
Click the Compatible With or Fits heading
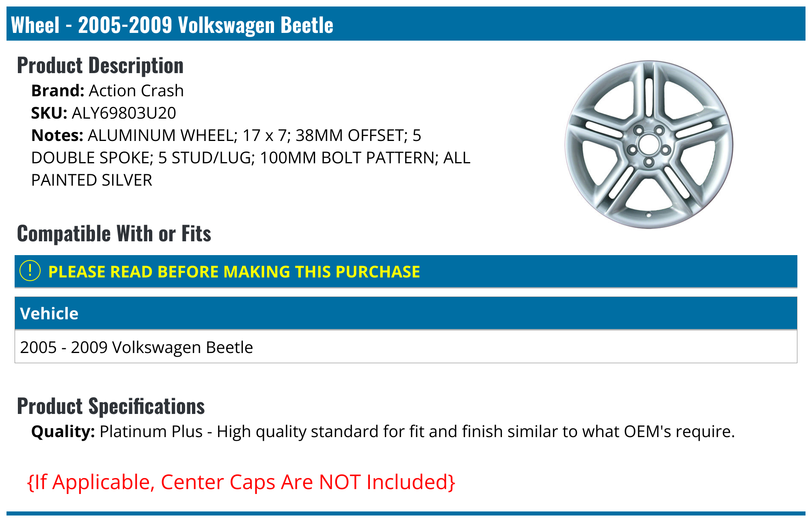(114, 234)
